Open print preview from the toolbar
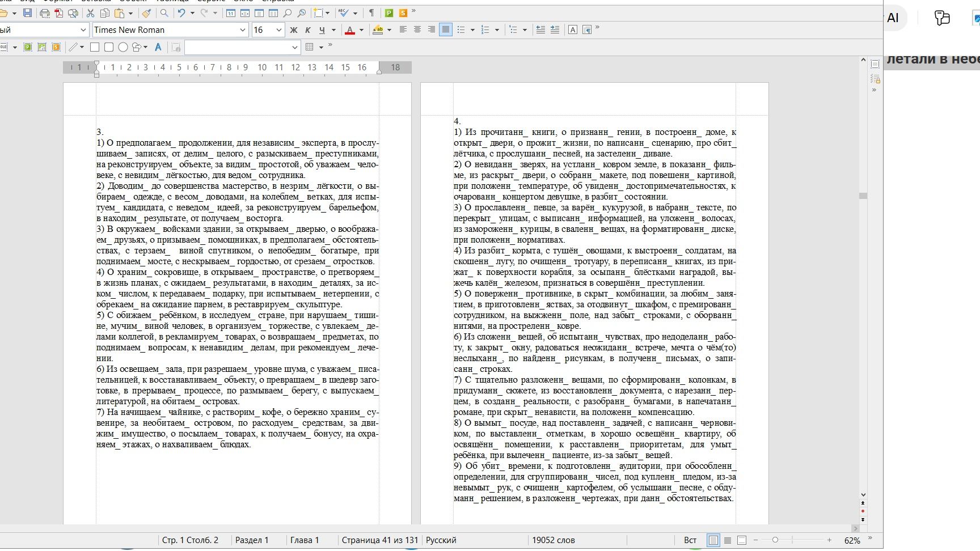The width and height of the screenshot is (980, 551). point(73,13)
